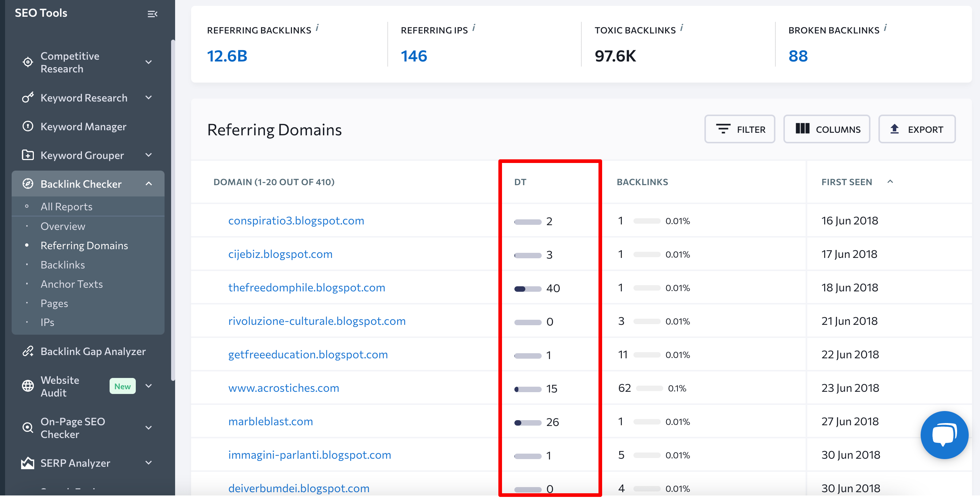
Task: Select the Keyword Grouper folder icon
Action: coord(27,155)
